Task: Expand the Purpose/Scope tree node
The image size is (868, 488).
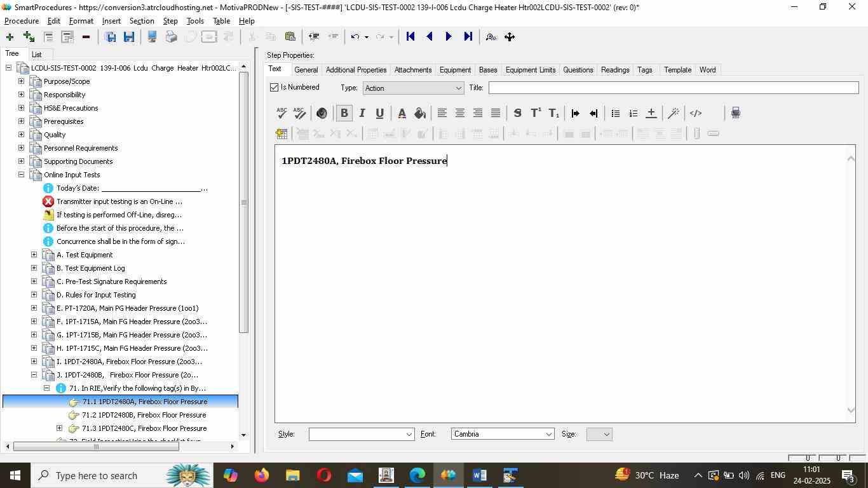Action: [21, 81]
